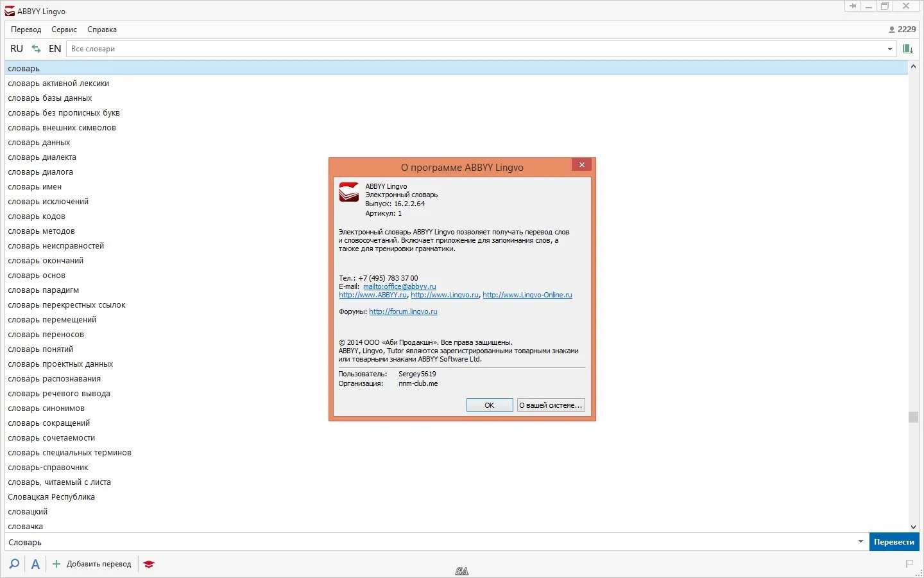
Task: Follow the http://www.ABBYY.ru link
Action: coord(373,295)
